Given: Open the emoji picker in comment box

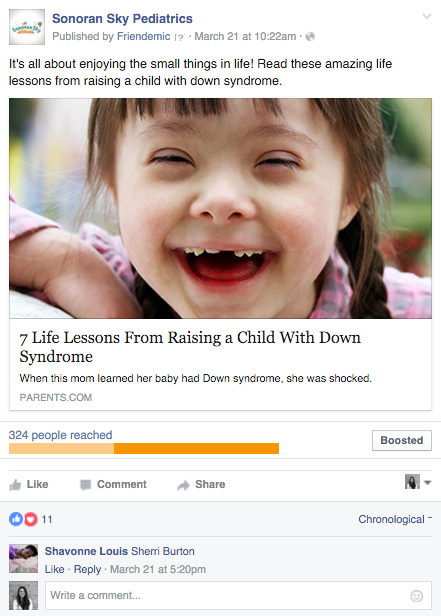Looking at the screenshot, I should (x=416, y=596).
